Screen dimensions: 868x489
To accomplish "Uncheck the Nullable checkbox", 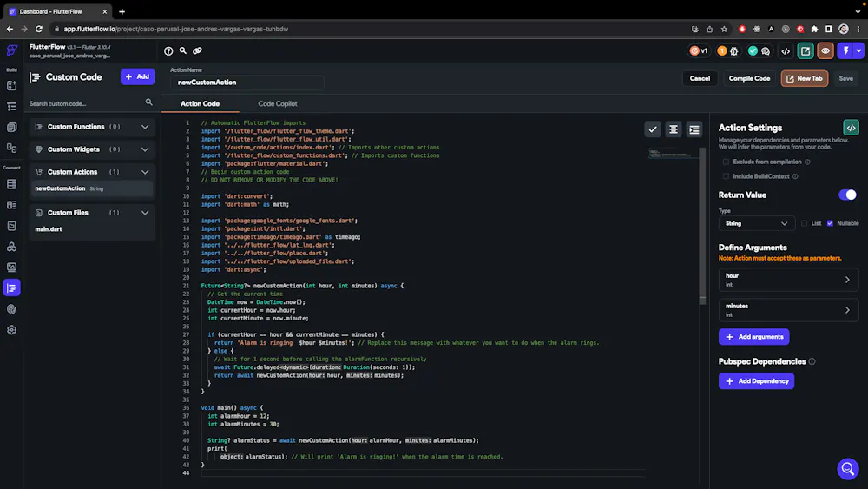I will [830, 223].
